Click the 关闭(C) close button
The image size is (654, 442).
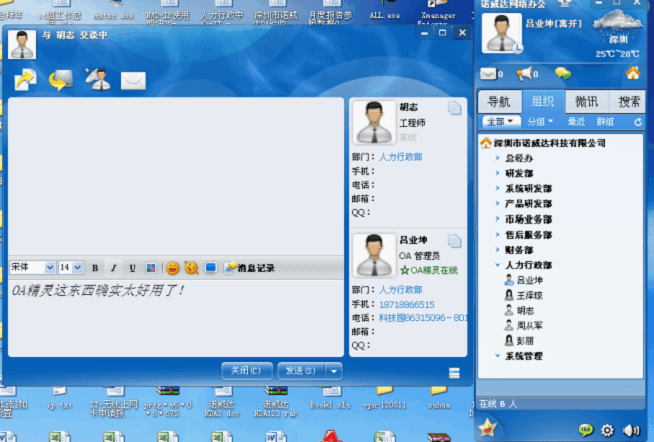(246, 370)
